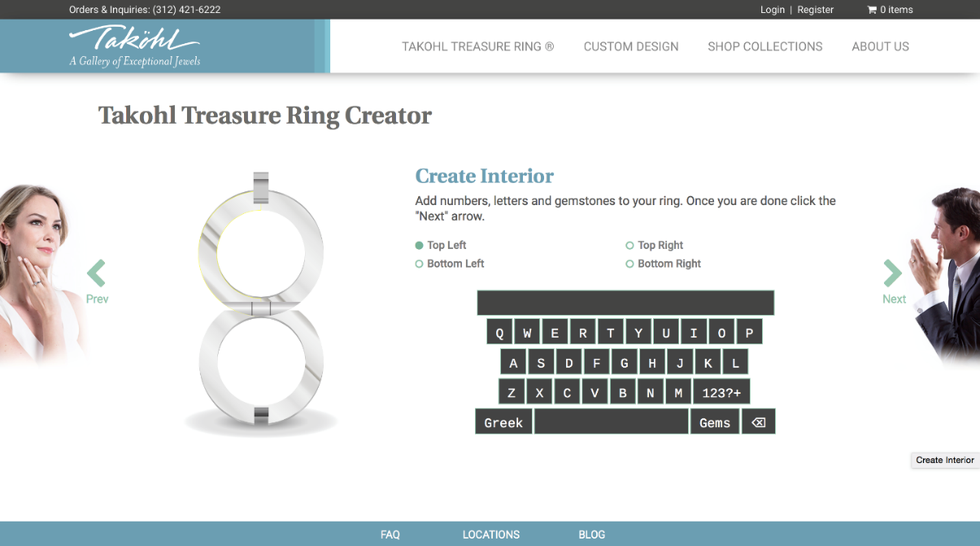Tap the P key on the keyboard

(x=749, y=332)
